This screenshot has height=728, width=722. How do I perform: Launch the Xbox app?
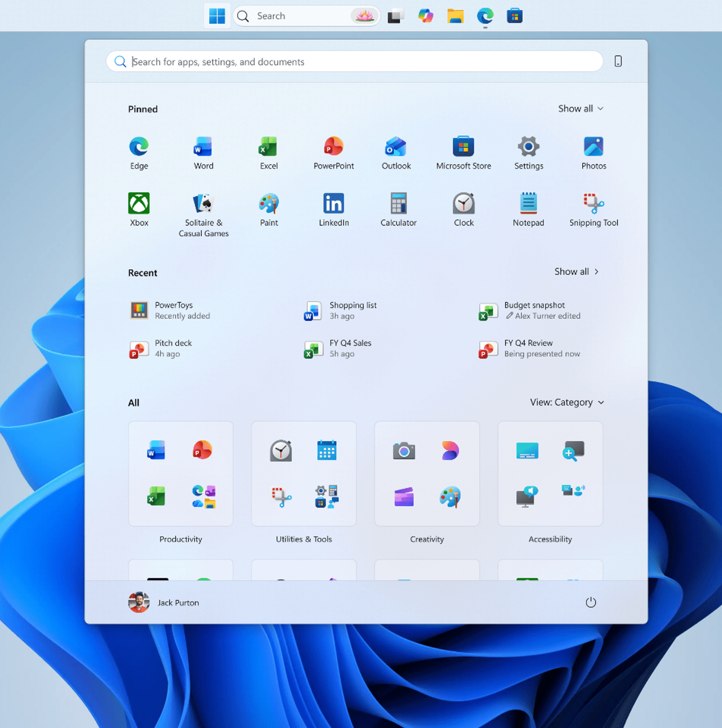pyautogui.click(x=139, y=210)
